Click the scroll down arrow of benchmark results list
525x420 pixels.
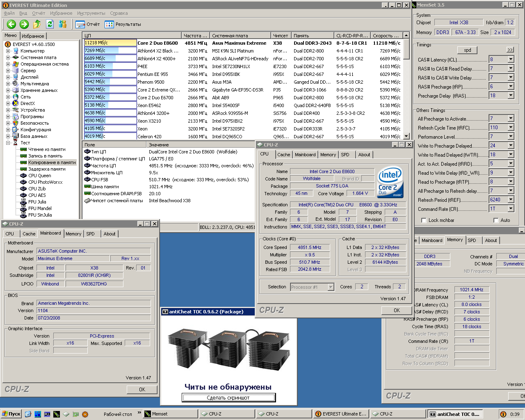coord(406,136)
